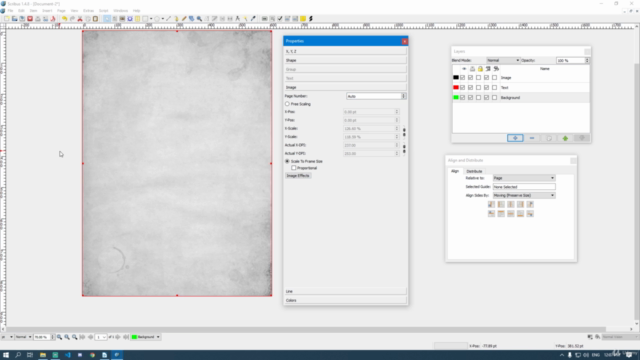Select Scale To Frame Size radio button
Image resolution: width=640 pixels, height=360 pixels.
pyautogui.click(x=287, y=161)
